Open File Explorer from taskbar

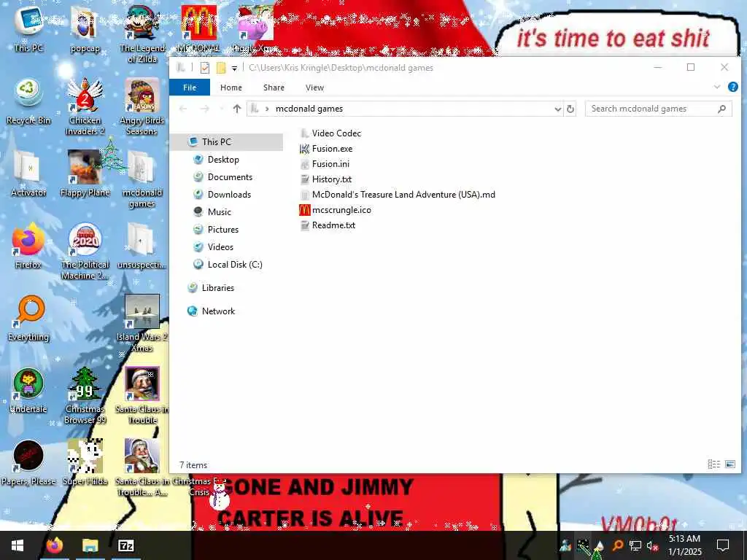click(90, 545)
